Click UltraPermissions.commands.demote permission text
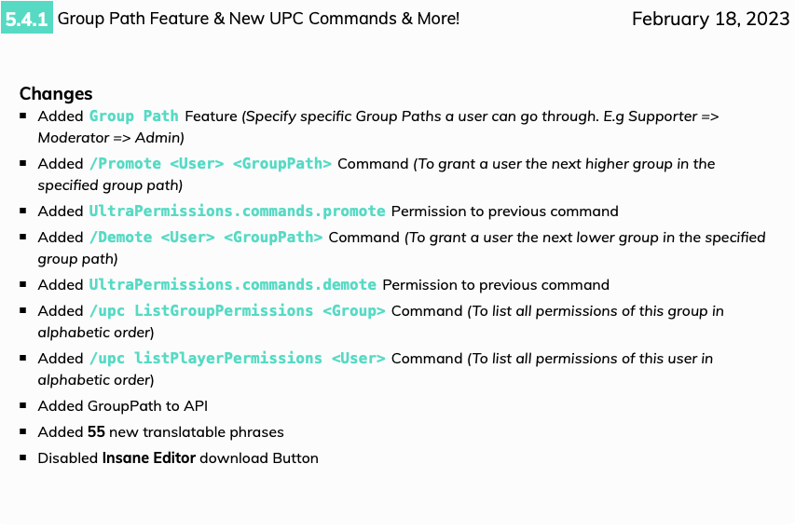Image resolution: width=795 pixels, height=532 pixels. (x=233, y=285)
